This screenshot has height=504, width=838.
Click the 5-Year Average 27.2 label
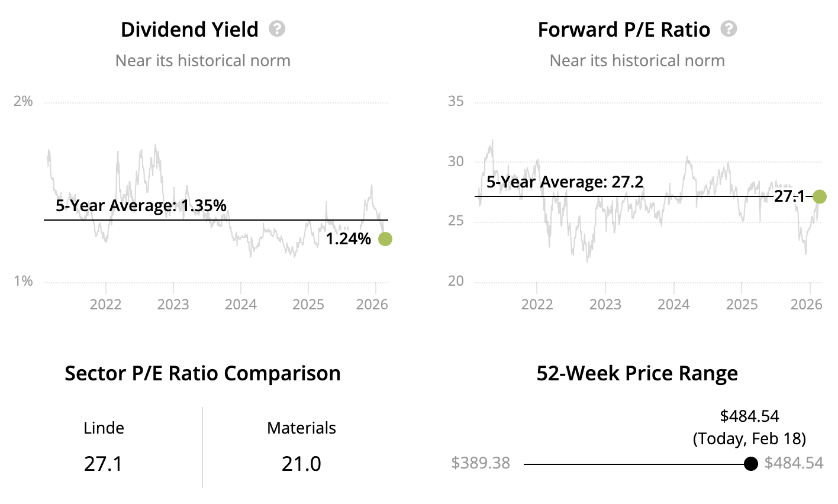point(565,182)
